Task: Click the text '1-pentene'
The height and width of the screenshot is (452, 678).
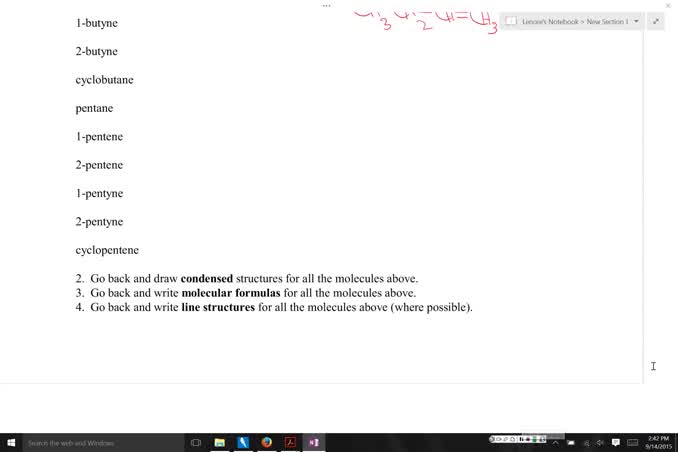Action: [99, 137]
